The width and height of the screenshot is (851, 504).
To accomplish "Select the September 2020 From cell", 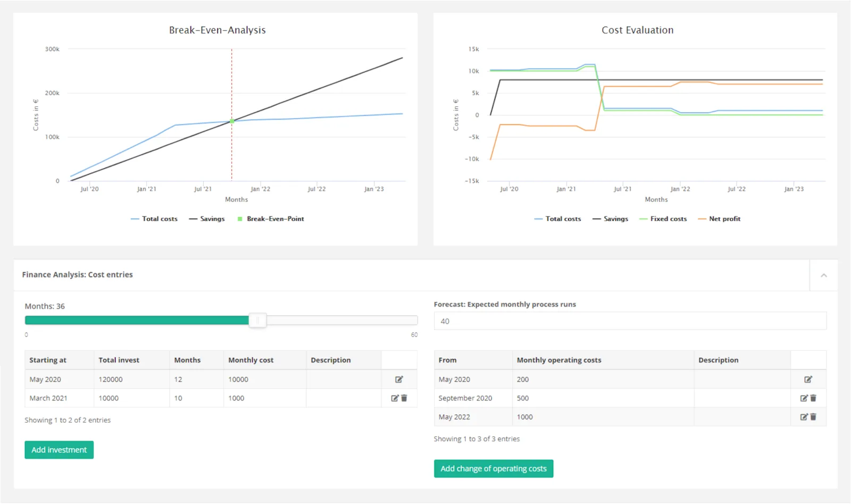I will (x=473, y=398).
